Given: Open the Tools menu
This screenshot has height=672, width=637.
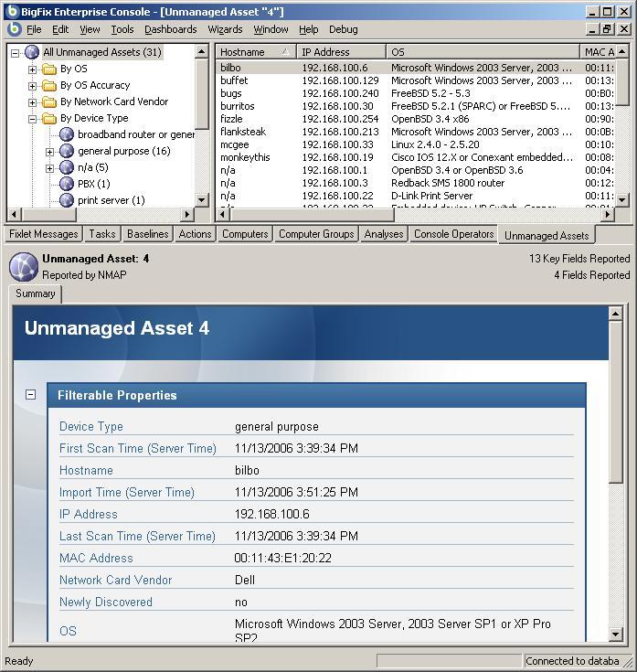Looking at the screenshot, I should point(122,29).
